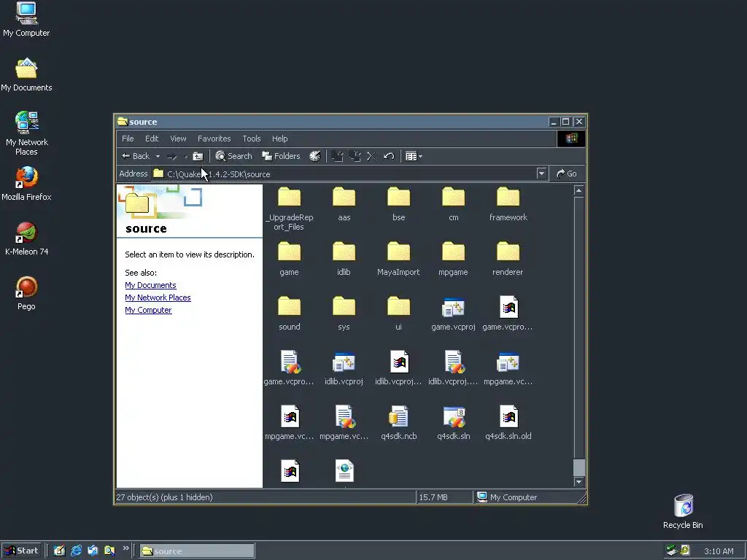Select K-Meleon 74 desktop shortcut
This screenshot has height=560, width=747.
point(27,238)
